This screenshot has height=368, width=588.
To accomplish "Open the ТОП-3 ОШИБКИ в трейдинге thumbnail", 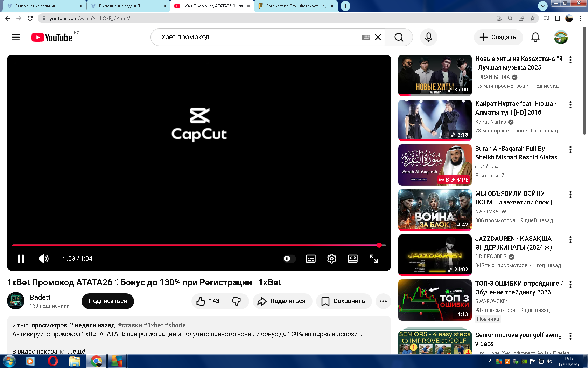I will (x=435, y=300).
